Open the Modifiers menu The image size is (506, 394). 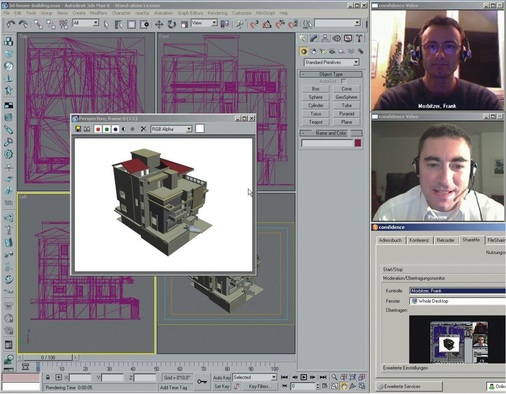click(x=99, y=13)
